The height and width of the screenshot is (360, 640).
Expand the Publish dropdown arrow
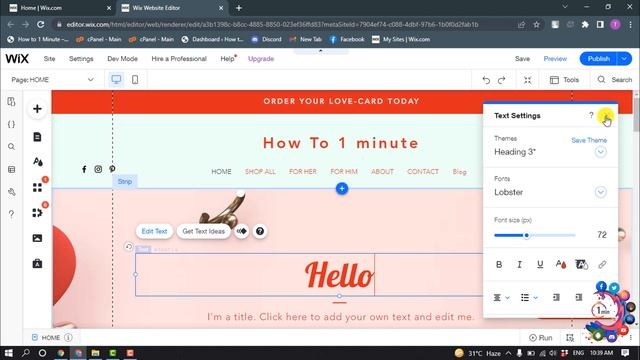click(x=624, y=59)
